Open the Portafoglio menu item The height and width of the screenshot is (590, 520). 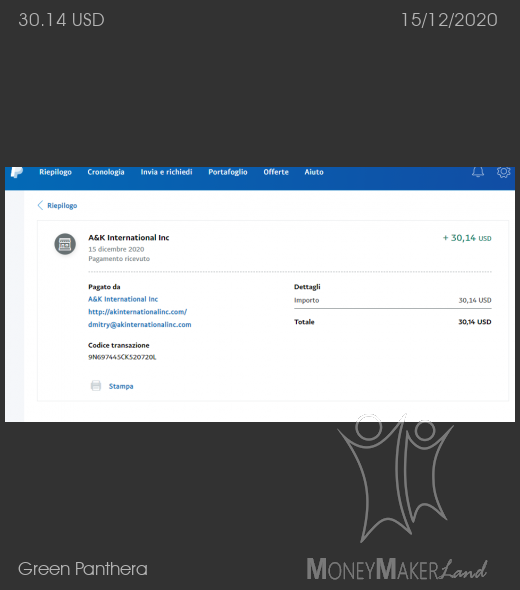coord(228,172)
